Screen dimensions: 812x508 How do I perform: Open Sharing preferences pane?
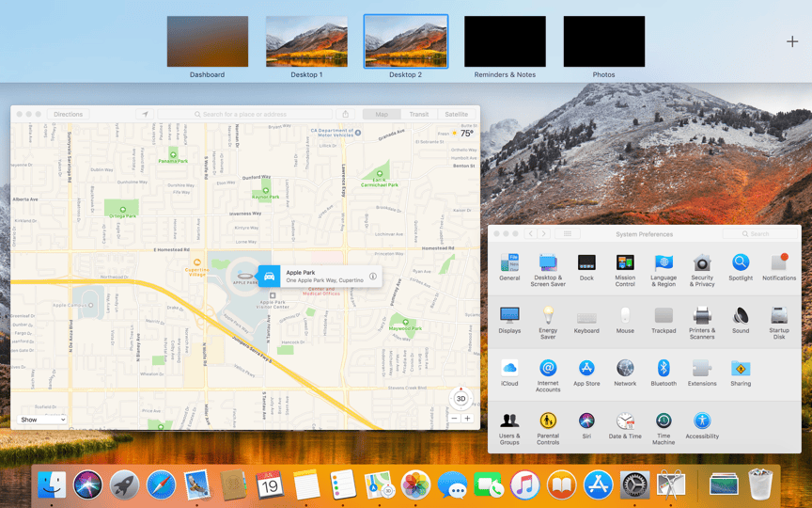tap(741, 373)
